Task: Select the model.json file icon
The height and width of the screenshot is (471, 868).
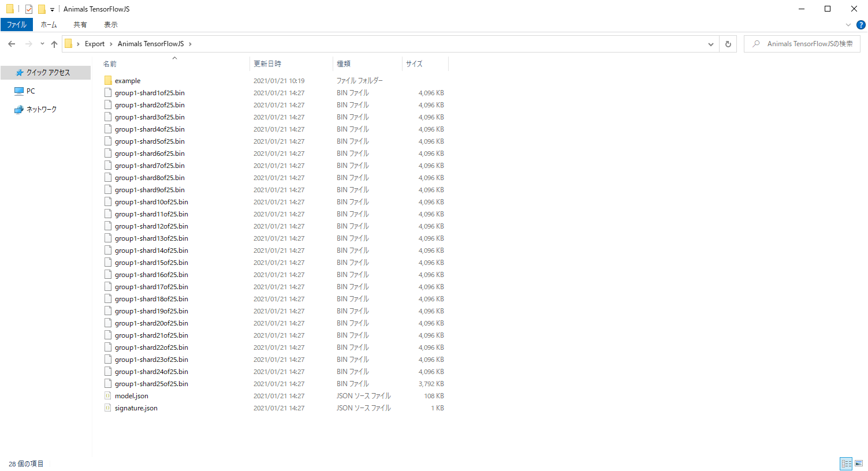Action: [x=108, y=396]
